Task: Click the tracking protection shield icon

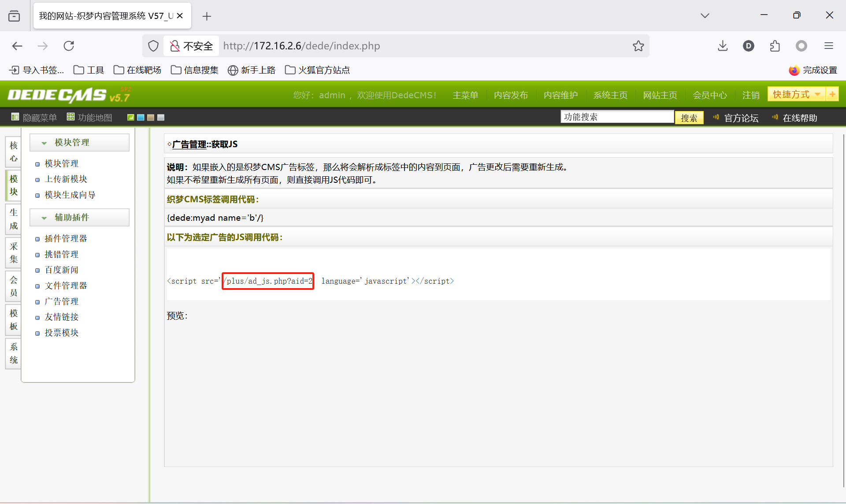Action: click(153, 46)
